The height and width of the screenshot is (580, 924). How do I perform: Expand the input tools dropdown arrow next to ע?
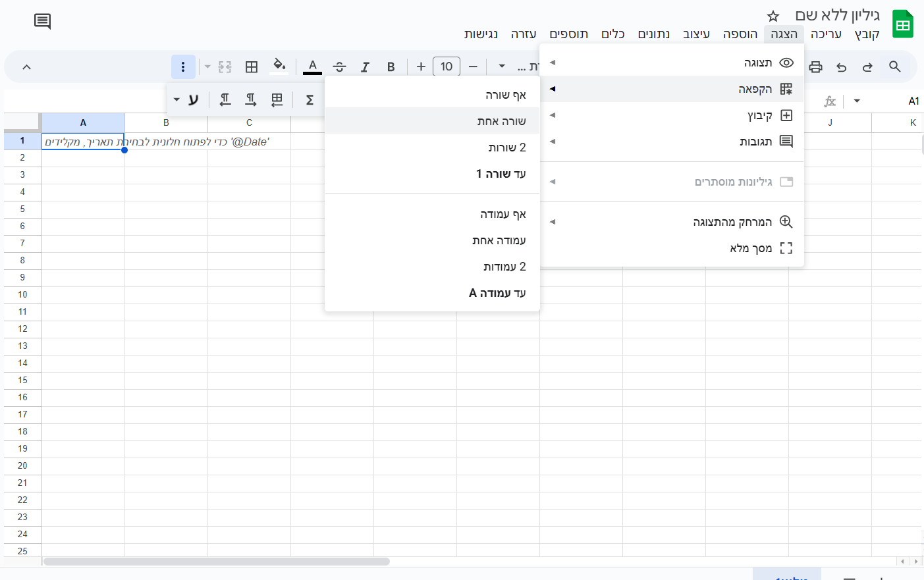(177, 100)
